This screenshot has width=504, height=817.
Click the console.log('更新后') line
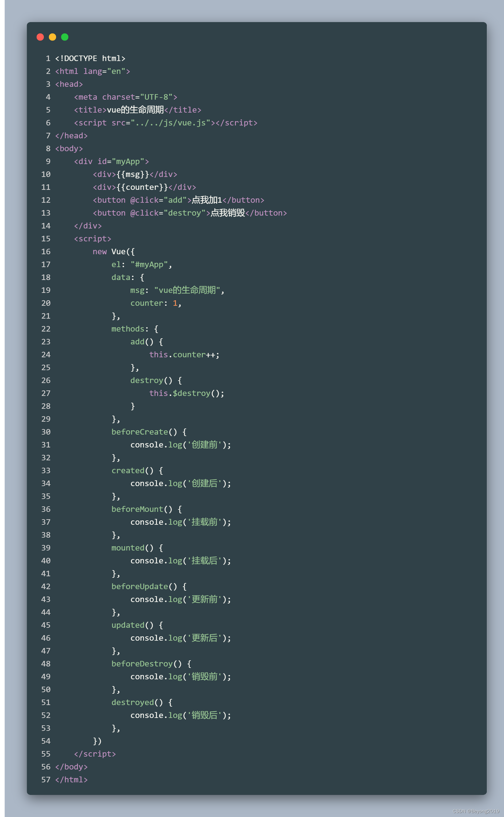pos(181,639)
